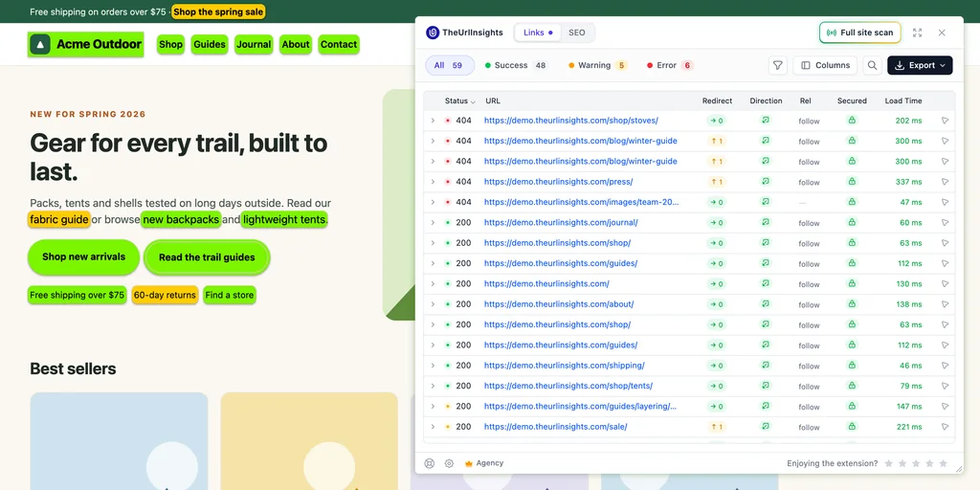Open the guides/layering URL link
This screenshot has height=490, width=980.
tap(580, 406)
